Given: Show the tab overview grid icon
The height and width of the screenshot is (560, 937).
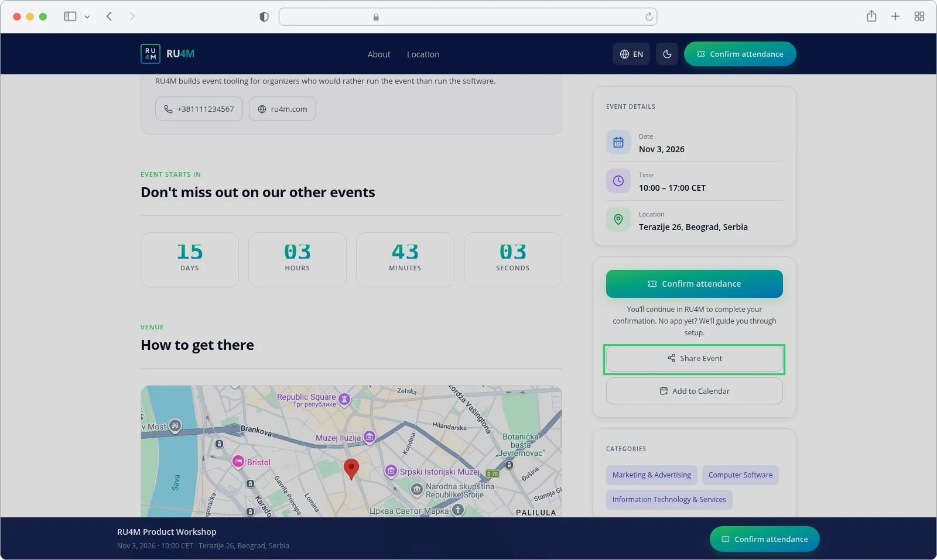Looking at the screenshot, I should coord(919,16).
